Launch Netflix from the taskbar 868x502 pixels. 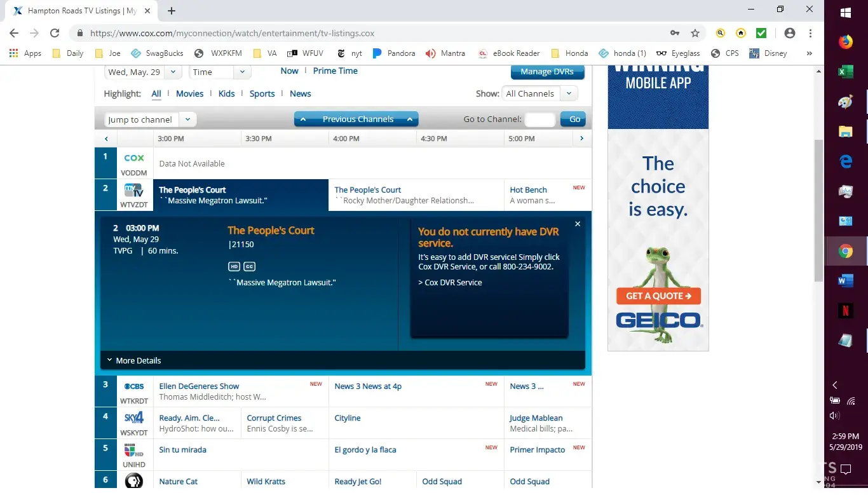tap(845, 311)
